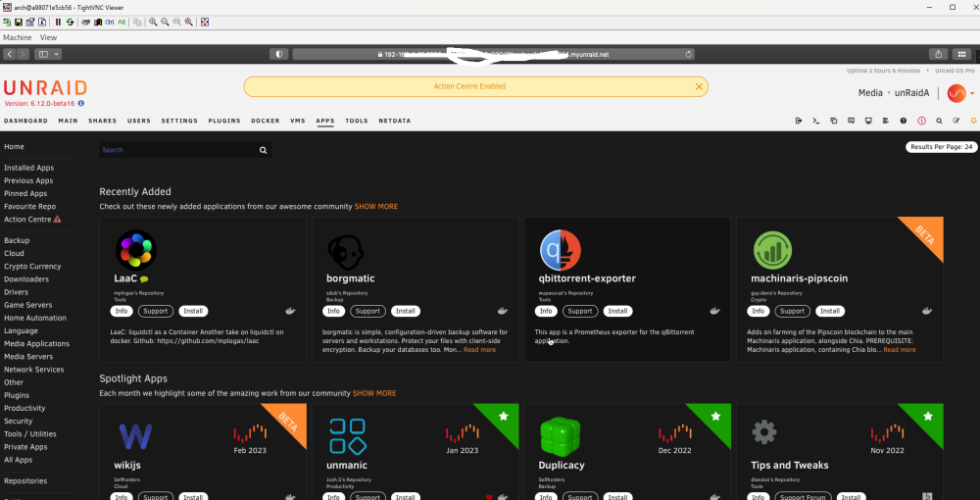
Task: Click SHOW MORE for Recently Added
Action: coord(375,206)
